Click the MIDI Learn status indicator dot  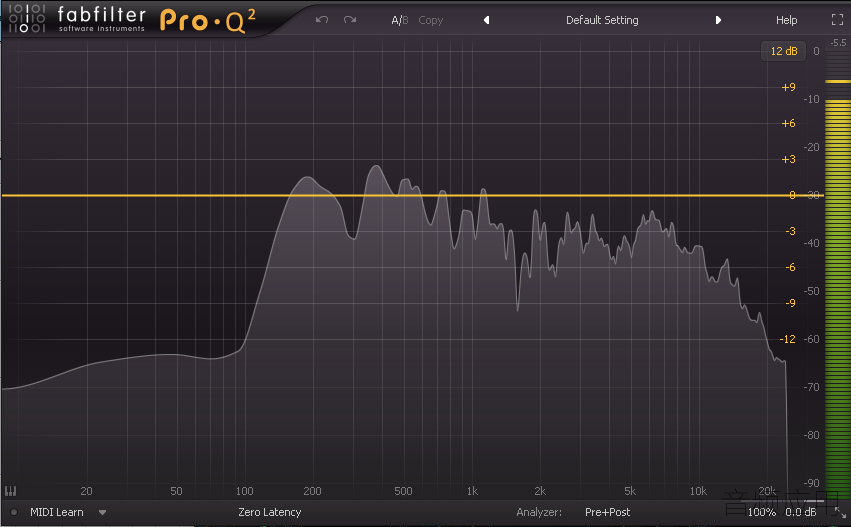[x=14, y=512]
